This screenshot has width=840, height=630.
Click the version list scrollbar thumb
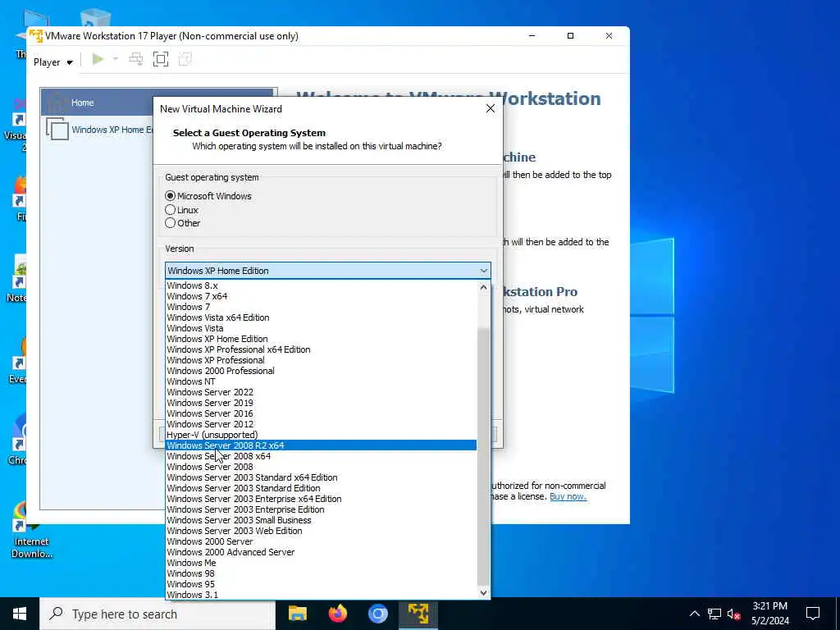(483, 456)
